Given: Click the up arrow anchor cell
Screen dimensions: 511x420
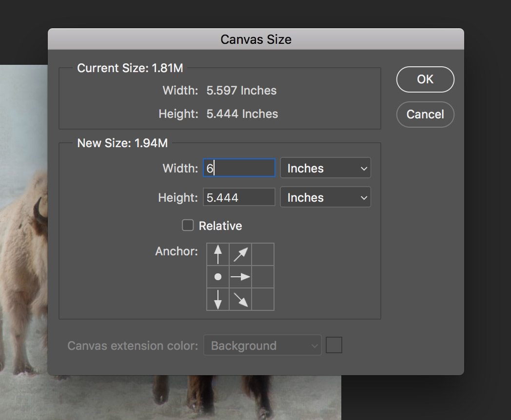Looking at the screenshot, I should pos(218,254).
